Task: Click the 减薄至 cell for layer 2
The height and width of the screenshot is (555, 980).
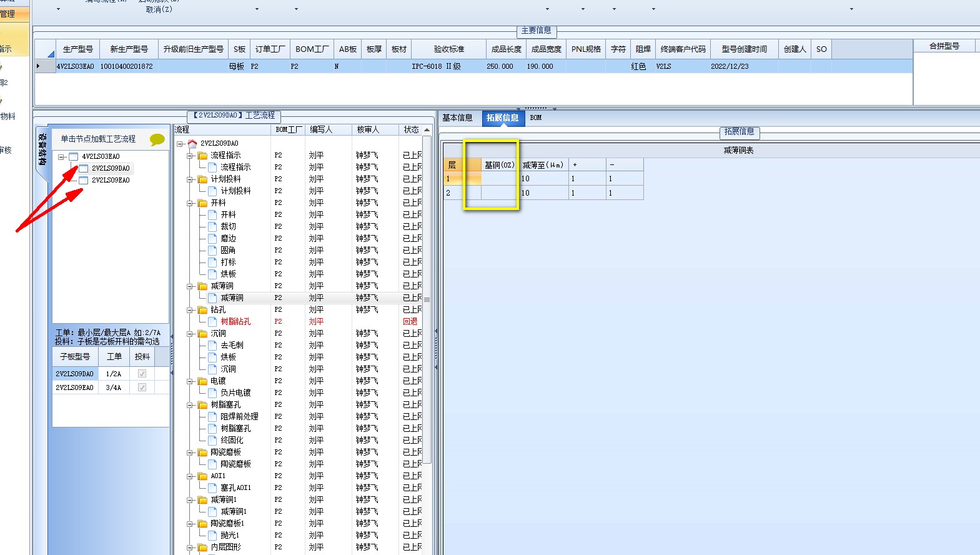Action: point(543,193)
